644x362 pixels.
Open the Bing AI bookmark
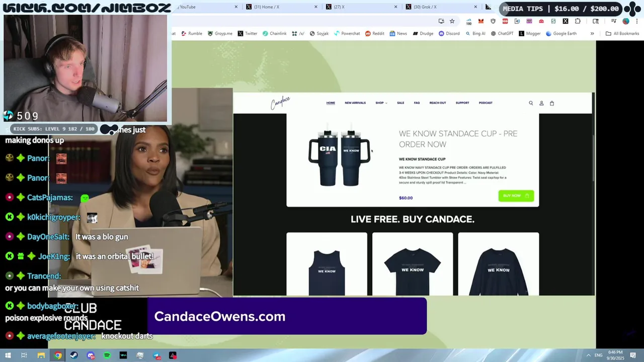[x=475, y=34]
